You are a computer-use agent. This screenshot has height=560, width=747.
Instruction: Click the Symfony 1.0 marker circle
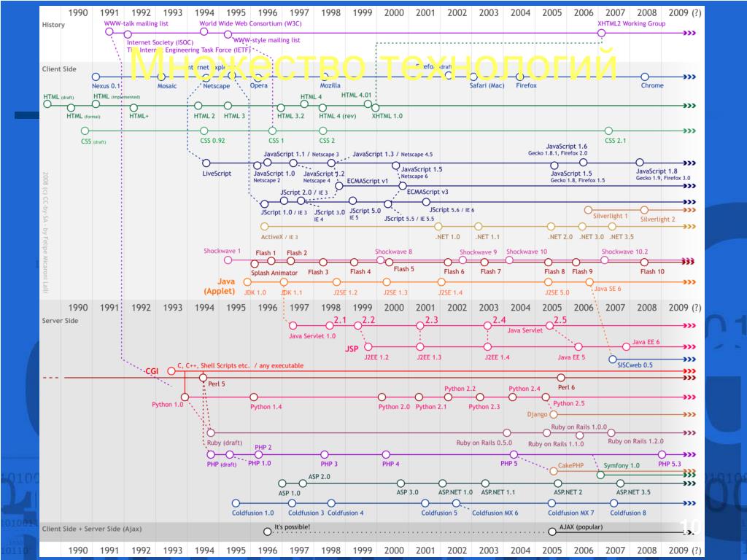coord(600,475)
